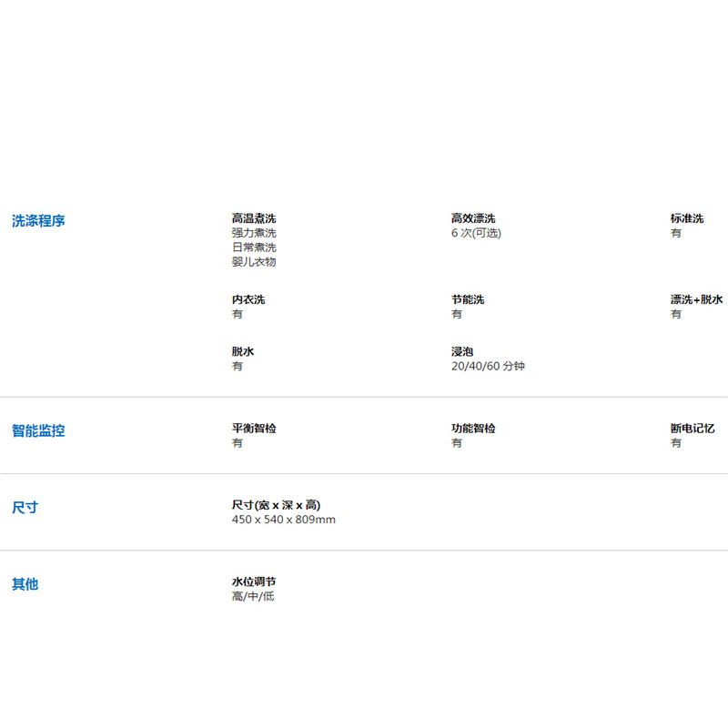The image size is (728, 728).
Task: Click 有 under 断电记忆
Action: (x=675, y=443)
